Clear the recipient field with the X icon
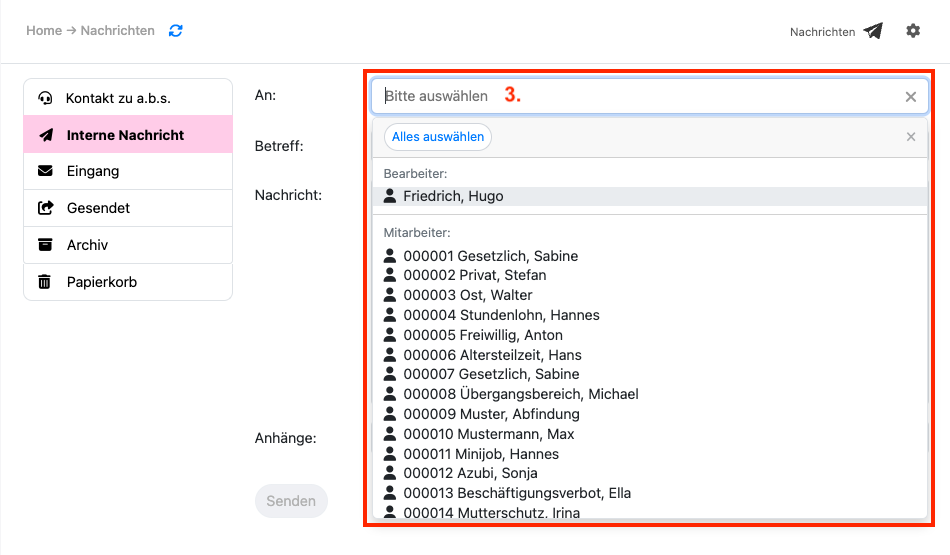 pyautogui.click(x=910, y=97)
